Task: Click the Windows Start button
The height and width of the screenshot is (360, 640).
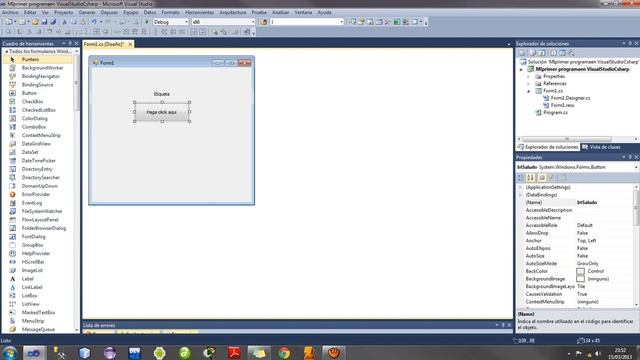Action: tap(9, 353)
